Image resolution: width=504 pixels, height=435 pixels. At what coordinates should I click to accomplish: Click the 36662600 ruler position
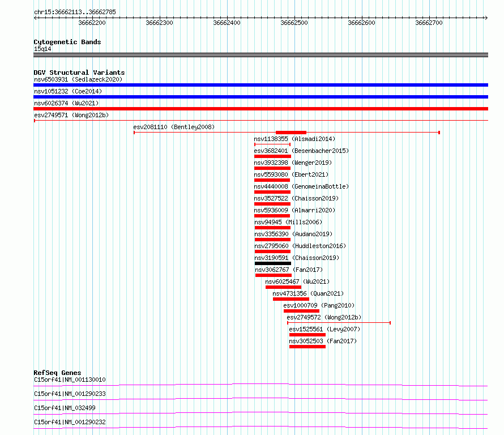(362, 23)
